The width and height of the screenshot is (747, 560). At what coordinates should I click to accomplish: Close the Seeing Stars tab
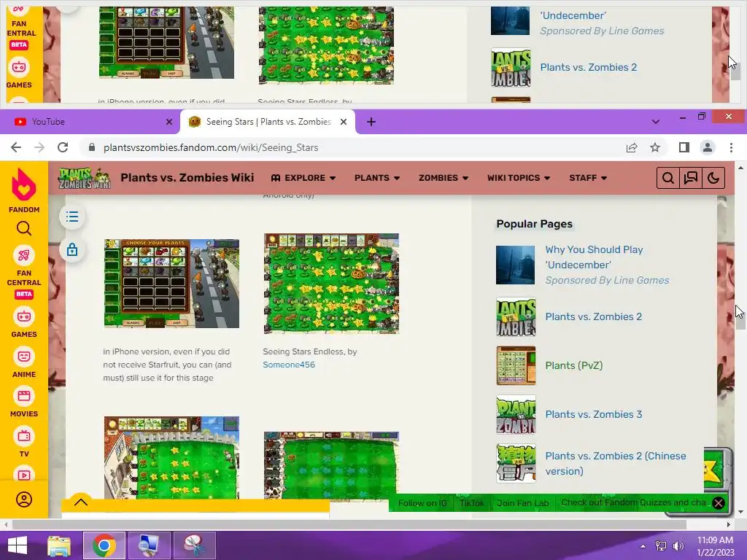(x=344, y=122)
